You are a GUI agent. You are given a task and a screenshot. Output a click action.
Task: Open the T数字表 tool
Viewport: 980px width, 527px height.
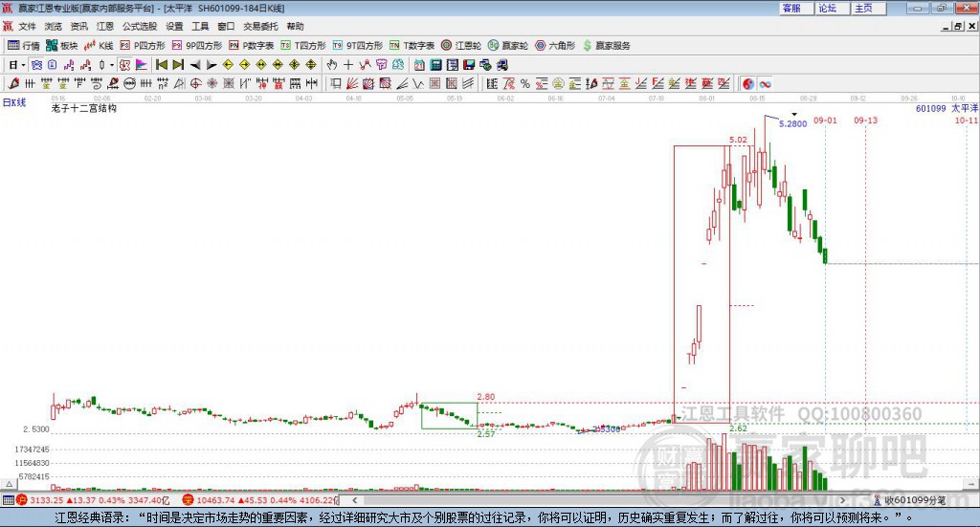[x=412, y=46]
